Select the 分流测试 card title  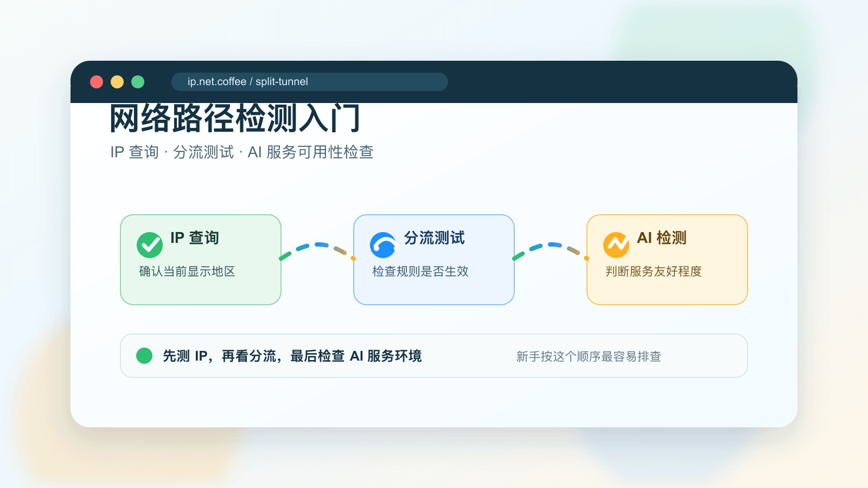coord(435,237)
